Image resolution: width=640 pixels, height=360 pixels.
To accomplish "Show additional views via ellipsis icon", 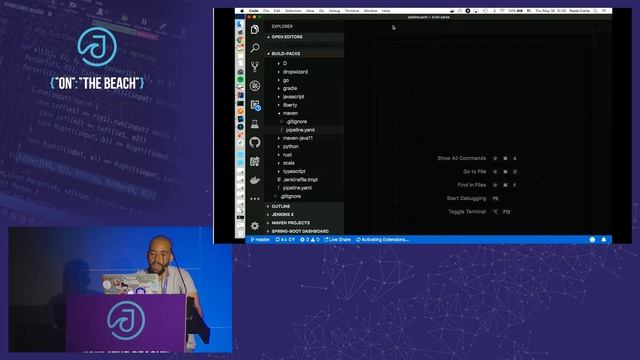I will click(255, 199).
